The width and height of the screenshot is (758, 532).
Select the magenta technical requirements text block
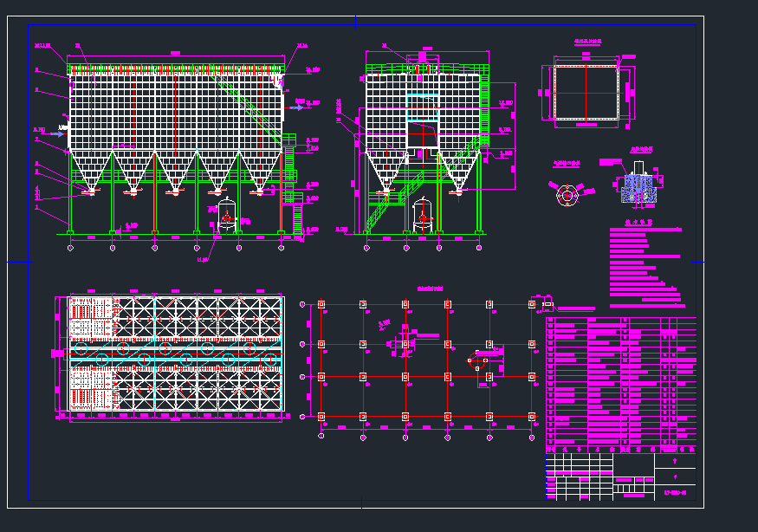(645, 267)
